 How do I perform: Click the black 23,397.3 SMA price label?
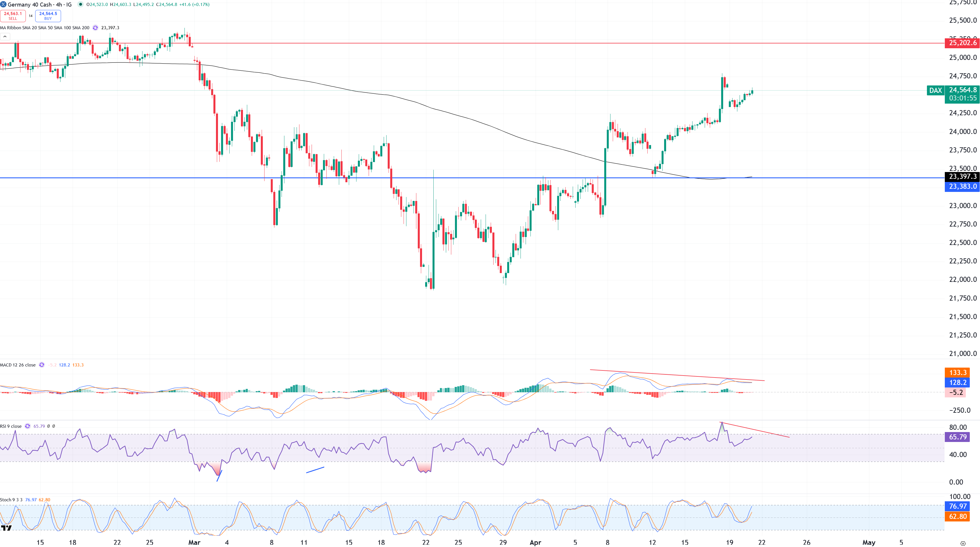[x=962, y=177]
